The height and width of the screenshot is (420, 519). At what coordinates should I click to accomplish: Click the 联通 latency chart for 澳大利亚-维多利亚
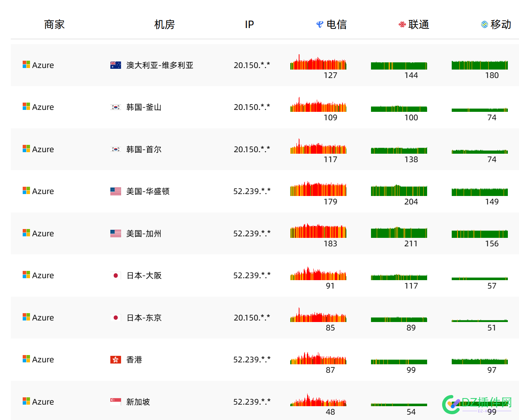tap(399, 66)
